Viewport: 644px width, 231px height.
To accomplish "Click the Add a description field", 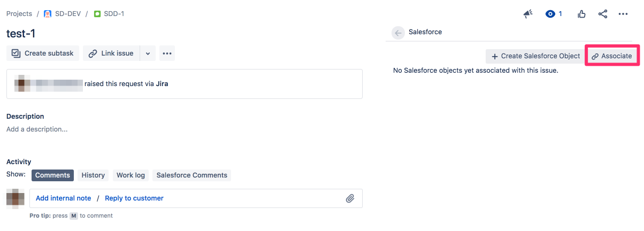I will click(x=185, y=129).
